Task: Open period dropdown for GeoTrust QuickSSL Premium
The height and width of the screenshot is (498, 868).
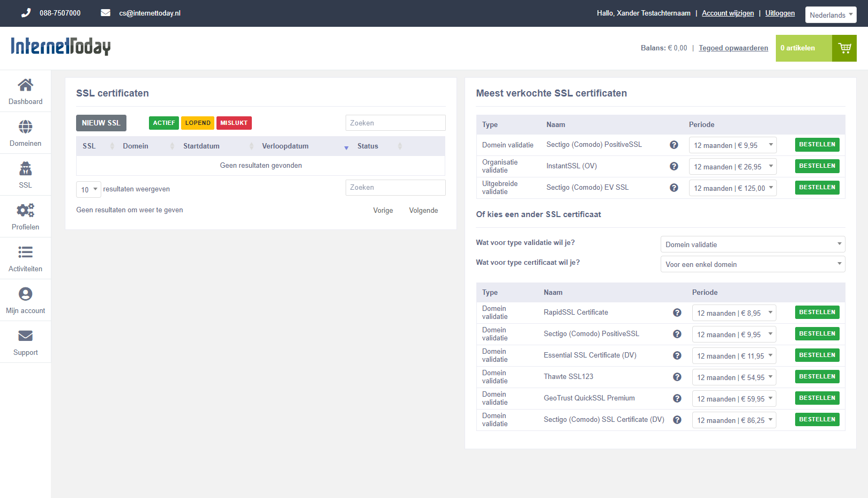Action: point(734,399)
